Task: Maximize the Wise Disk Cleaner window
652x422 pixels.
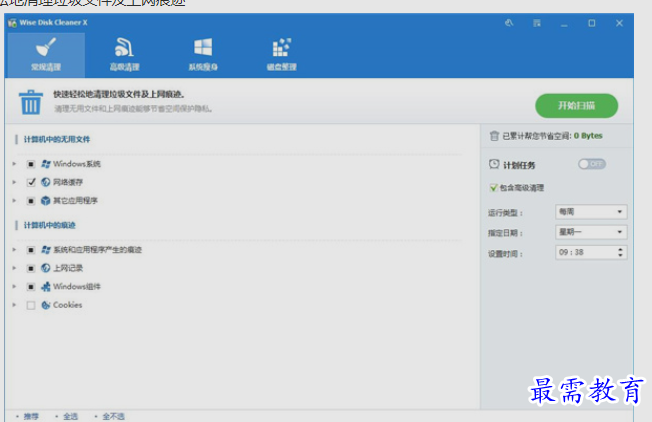Action: click(591, 23)
